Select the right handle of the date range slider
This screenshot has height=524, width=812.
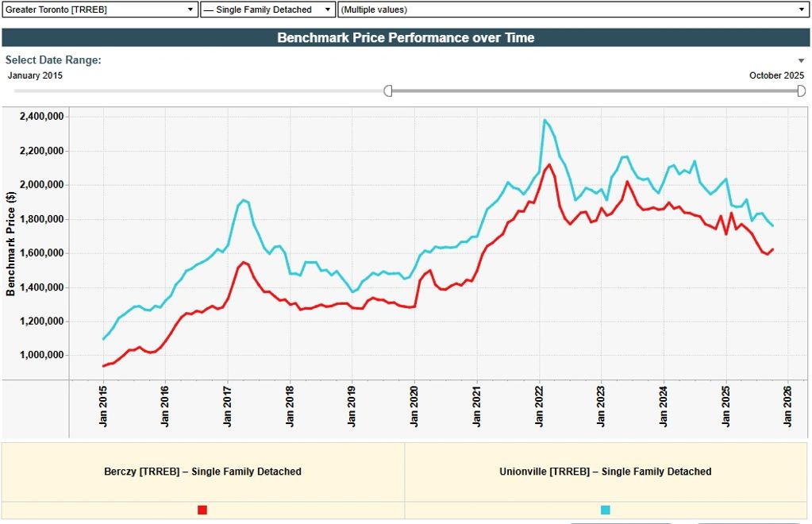pos(802,91)
